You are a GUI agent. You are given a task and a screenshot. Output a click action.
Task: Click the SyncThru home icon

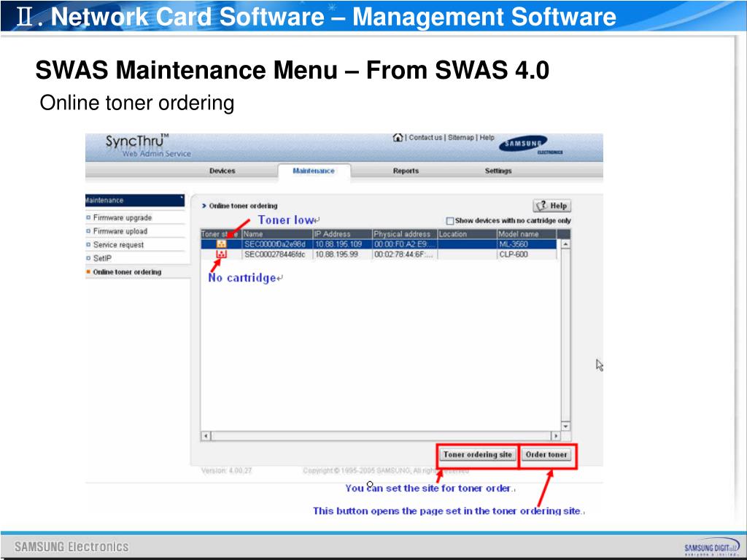click(x=398, y=138)
